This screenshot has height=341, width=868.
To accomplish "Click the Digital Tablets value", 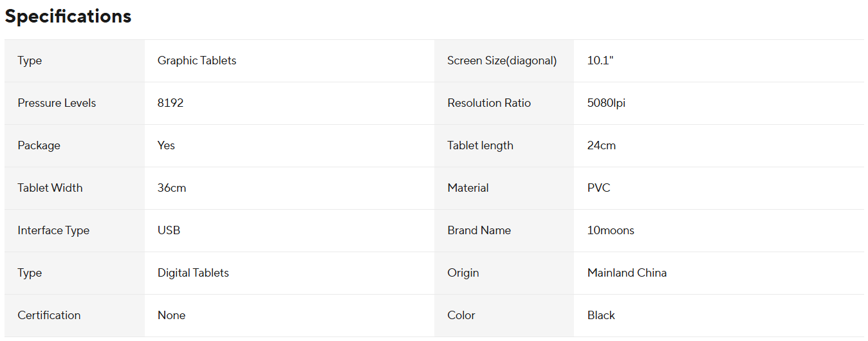I will pyautogui.click(x=193, y=273).
